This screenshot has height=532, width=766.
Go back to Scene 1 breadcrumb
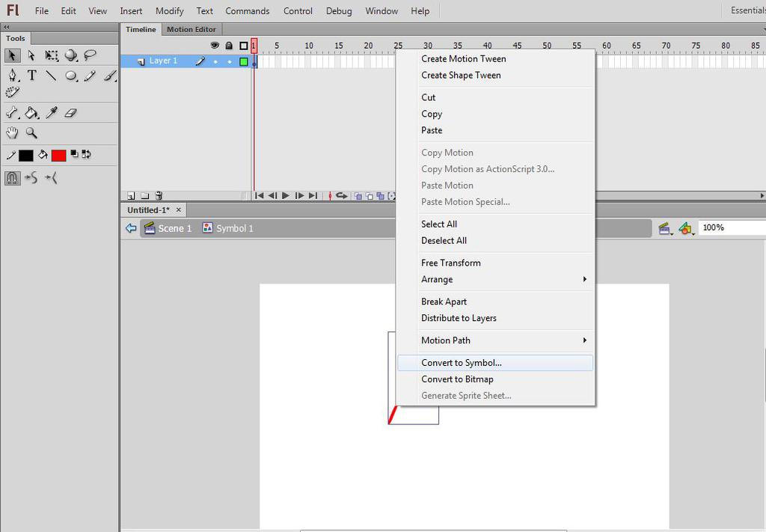[x=168, y=228]
